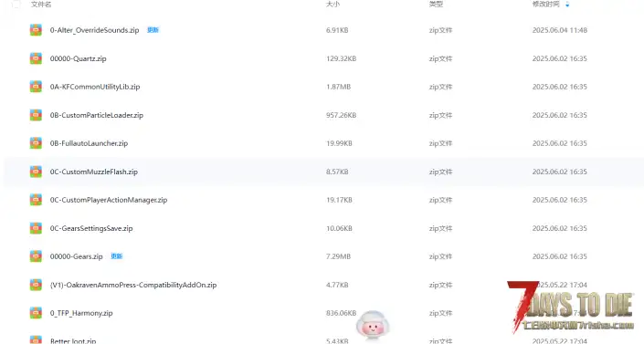The image size is (644, 344).
Task: Open the 00000-Gears.zip file link
Action: point(77,256)
